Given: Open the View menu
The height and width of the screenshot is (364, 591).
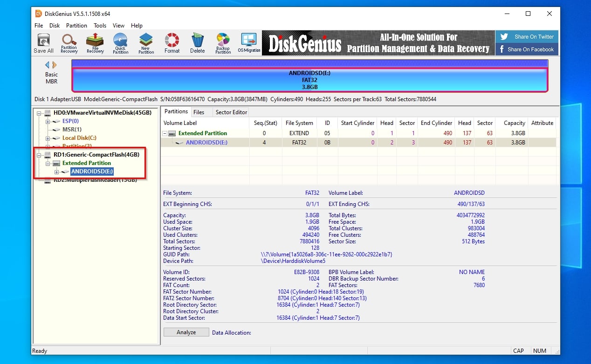Looking at the screenshot, I should (118, 26).
